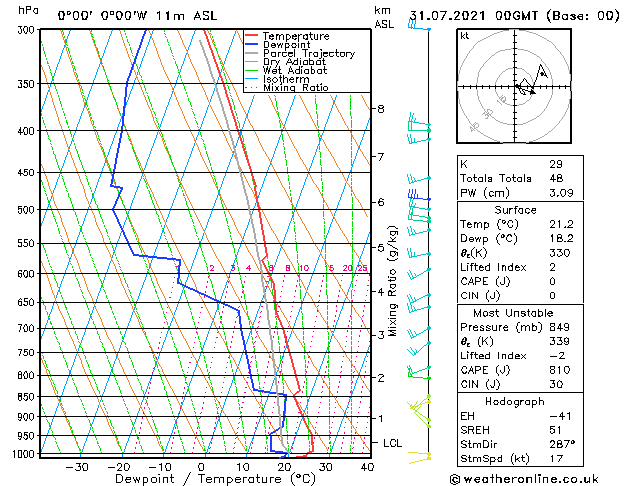Viewport: 629px width, 486px height.
Task: Click the SREH value 51
Action: point(555,430)
